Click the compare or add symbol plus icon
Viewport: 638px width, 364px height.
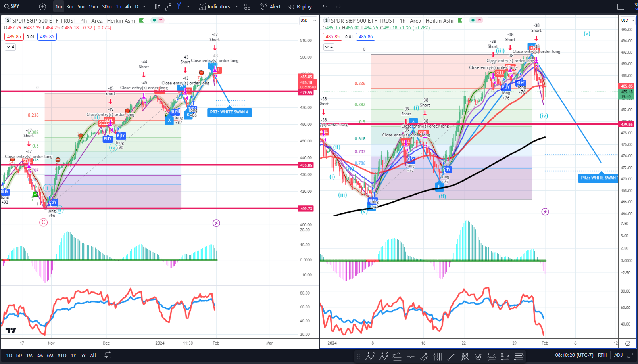pos(42,7)
